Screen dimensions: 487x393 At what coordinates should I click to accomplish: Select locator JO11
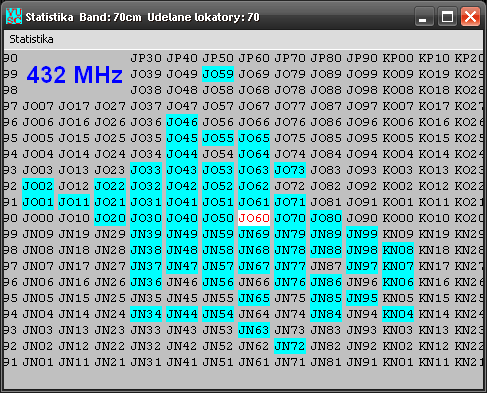click(x=74, y=202)
